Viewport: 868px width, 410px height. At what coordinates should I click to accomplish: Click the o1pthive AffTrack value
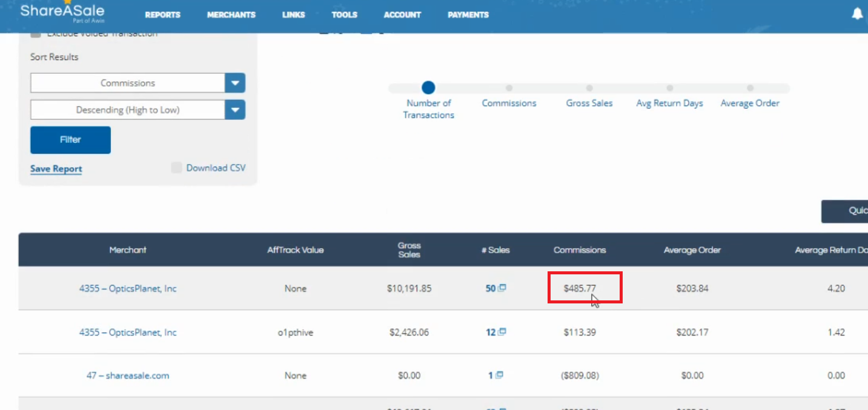click(296, 332)
